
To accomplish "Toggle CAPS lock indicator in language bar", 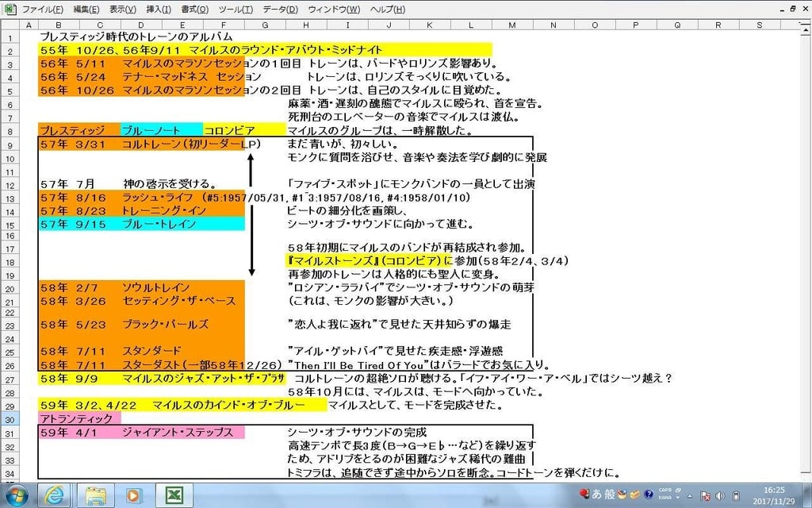I will pos(665,490).
